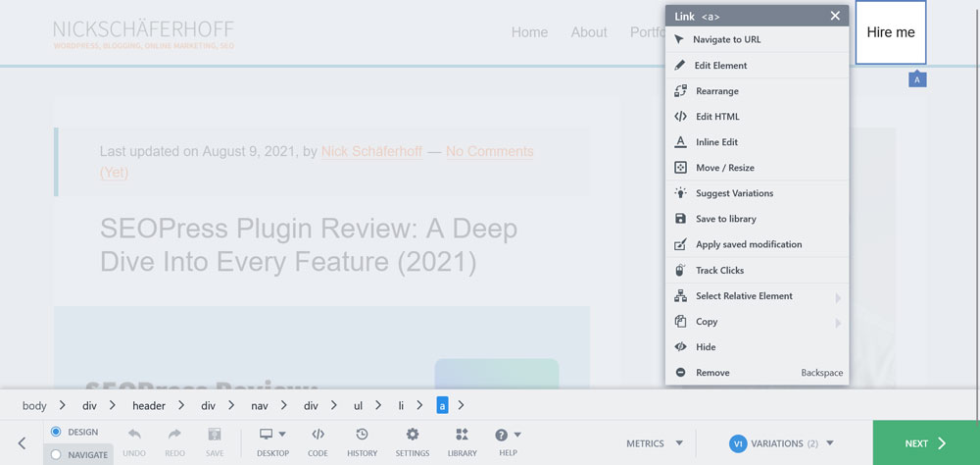Select the header breadcrumb
Screen dimensions: 980x465
[149, 405]
